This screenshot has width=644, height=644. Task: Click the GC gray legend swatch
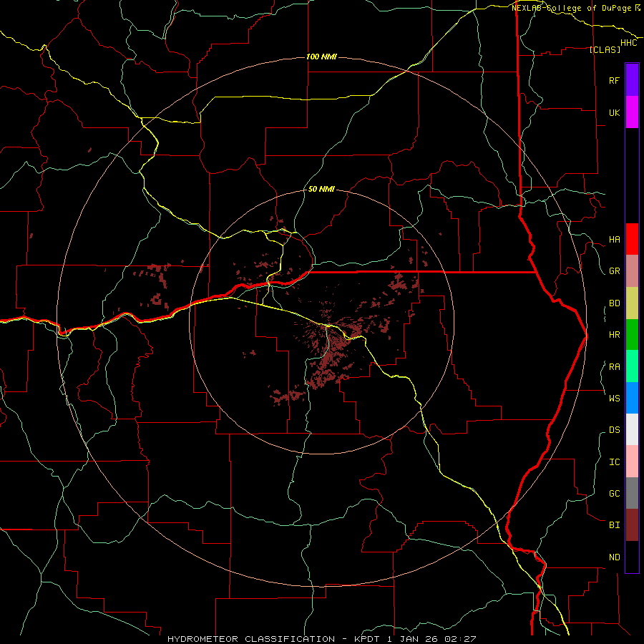point(632,493)
